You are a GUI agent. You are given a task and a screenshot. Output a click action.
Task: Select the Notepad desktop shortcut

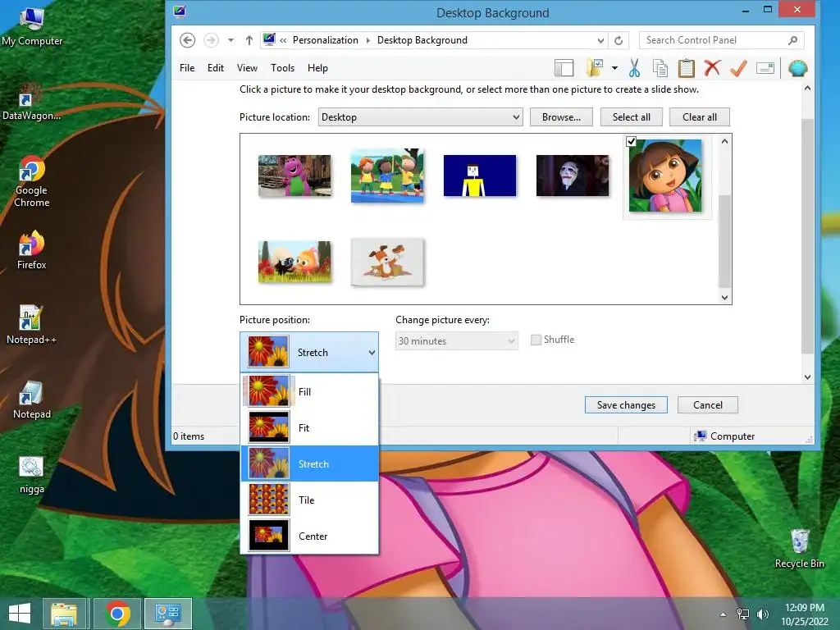click(x=32, y=399)
